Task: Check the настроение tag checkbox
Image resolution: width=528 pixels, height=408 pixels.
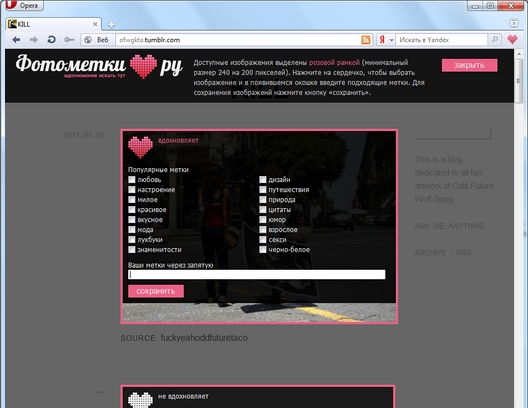Action: 132,190
